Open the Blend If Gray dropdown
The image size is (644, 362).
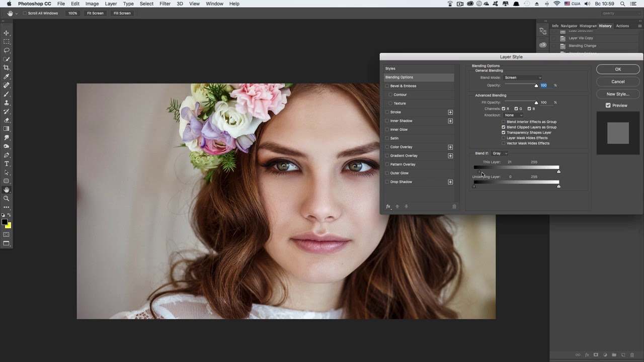click(500, 153)
